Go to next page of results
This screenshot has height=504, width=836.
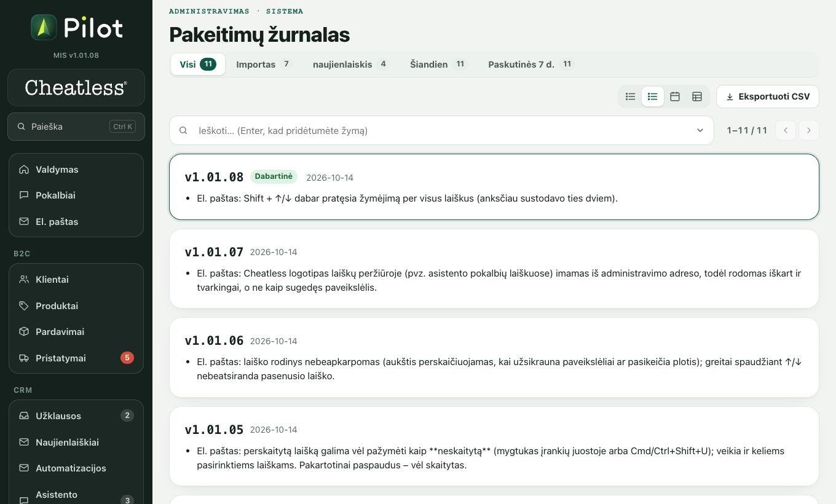click(809, 130)
